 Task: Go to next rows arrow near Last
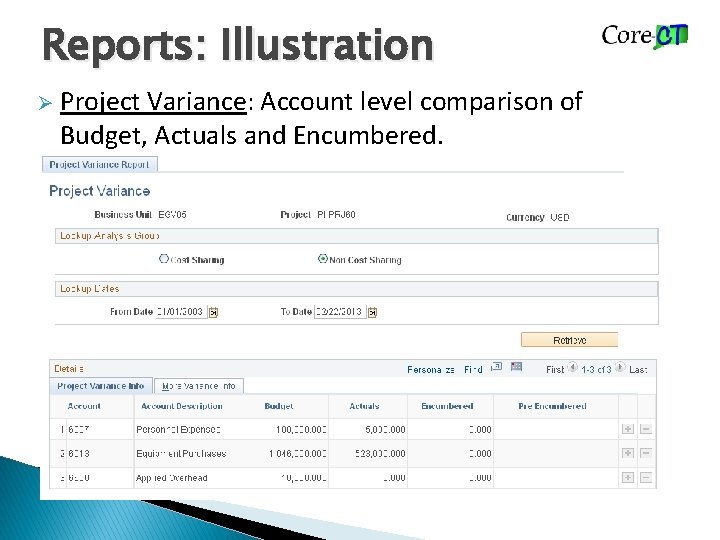pos(620,367)
